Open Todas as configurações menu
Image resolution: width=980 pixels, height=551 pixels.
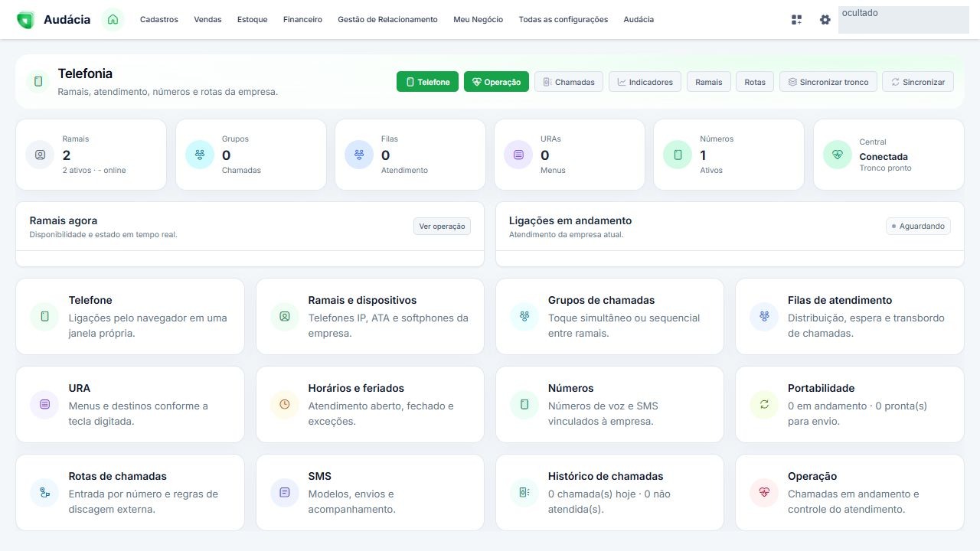point(563,20)
